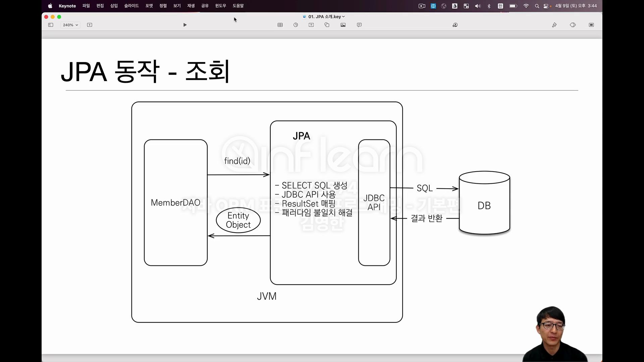Open the View sidebar options button
644x362 pixels.
(x=51, y=25)
